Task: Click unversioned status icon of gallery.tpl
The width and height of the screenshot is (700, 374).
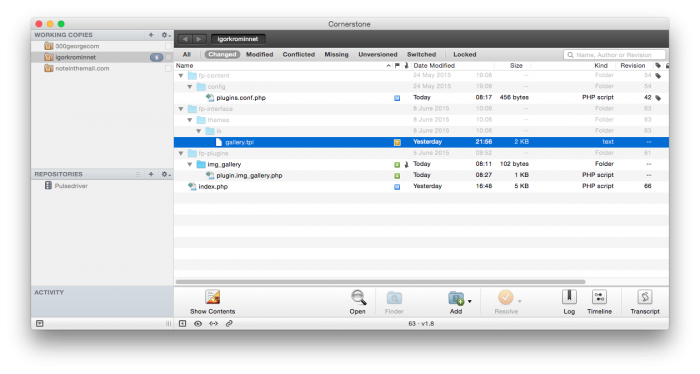Action: (x=397, y=142)
